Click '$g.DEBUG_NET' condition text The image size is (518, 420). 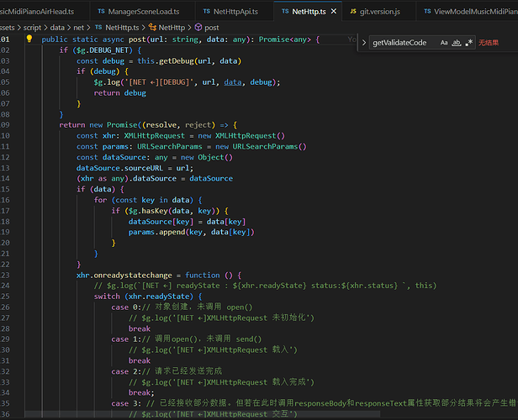coord(103,50)
